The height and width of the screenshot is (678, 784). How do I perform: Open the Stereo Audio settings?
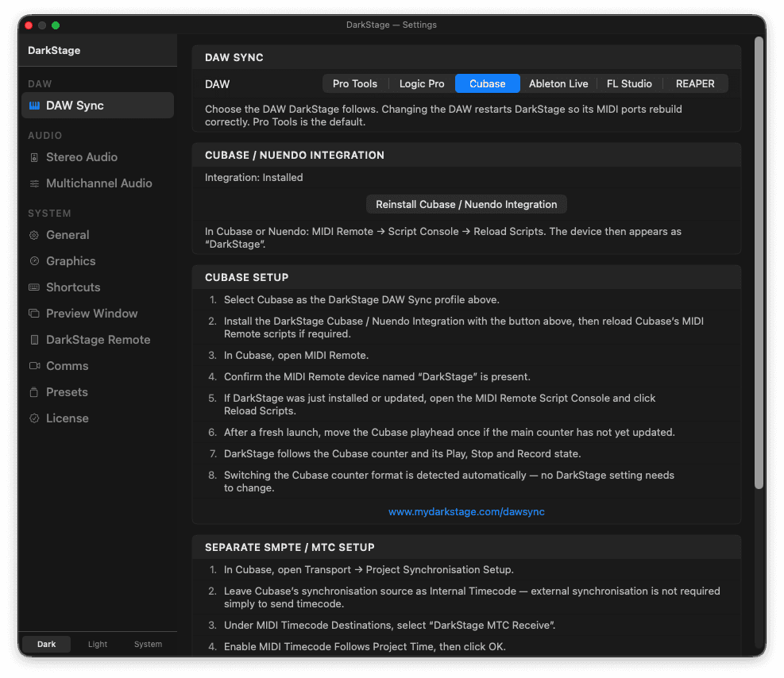tap(98, 157)
